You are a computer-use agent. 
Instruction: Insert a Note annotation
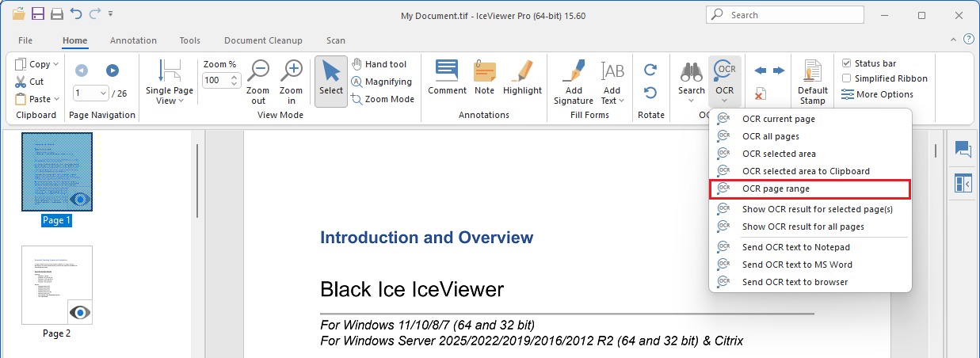click(x=484, y=78)
